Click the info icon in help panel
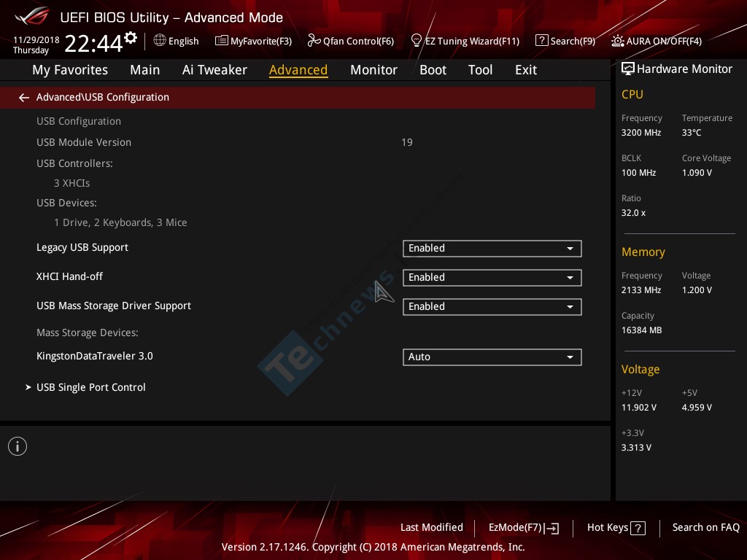The image size is (747, 560). [x=18, y=446]
